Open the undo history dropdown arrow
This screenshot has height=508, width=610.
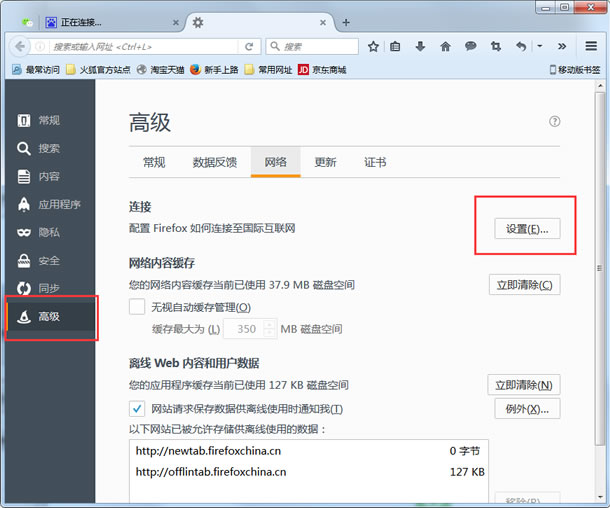click(x=540, y=46)
